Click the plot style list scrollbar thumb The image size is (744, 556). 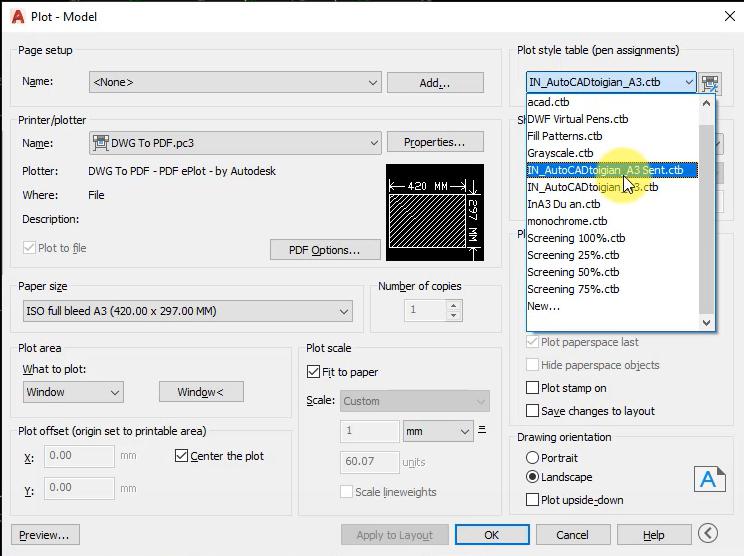pos(707,219)
